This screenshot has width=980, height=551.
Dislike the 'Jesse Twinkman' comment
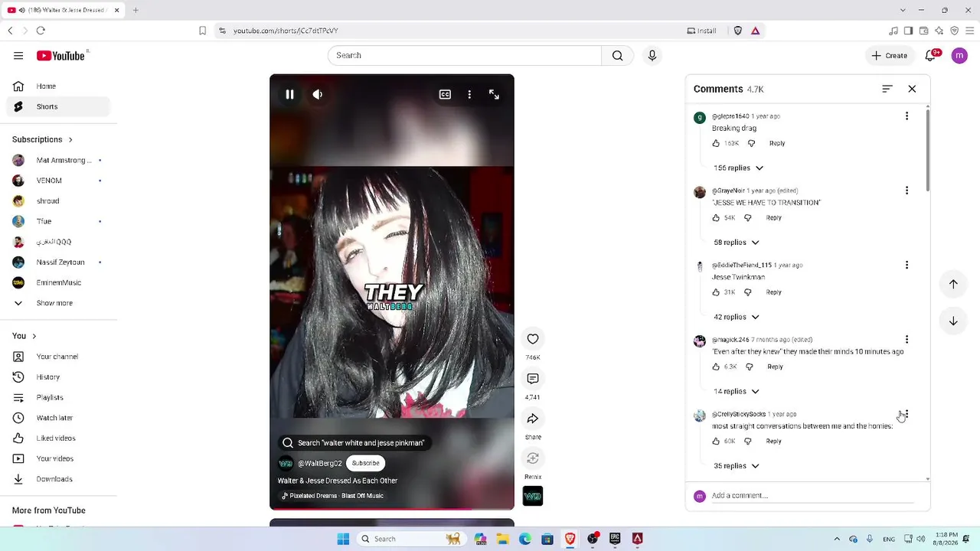748,292
